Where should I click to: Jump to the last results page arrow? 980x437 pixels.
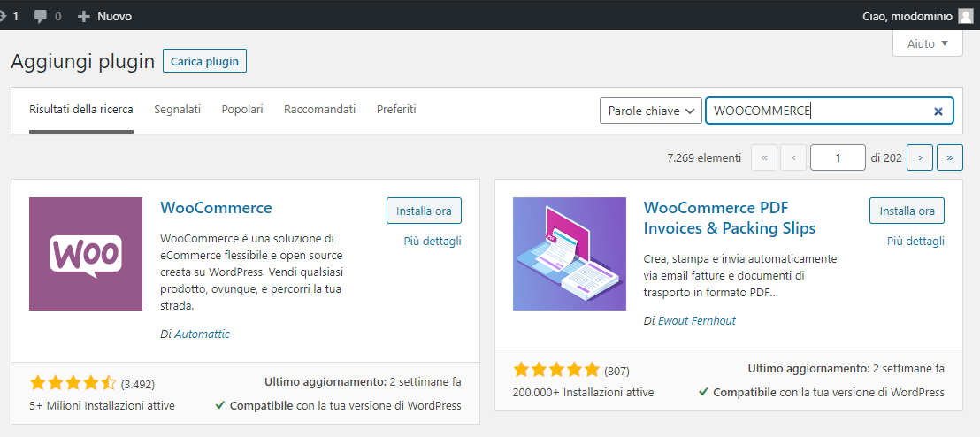[x=950, y=158]
